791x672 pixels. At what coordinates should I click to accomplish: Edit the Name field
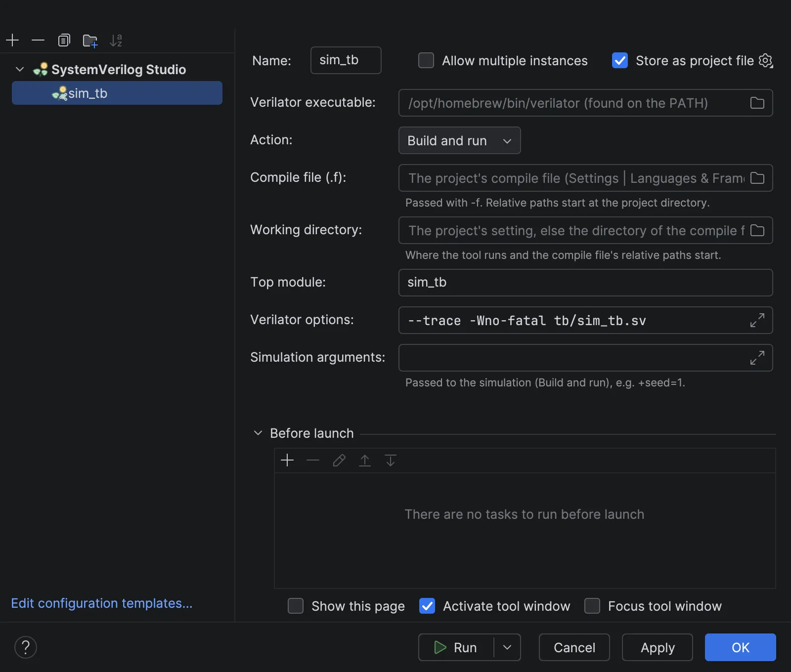(346, 60)
